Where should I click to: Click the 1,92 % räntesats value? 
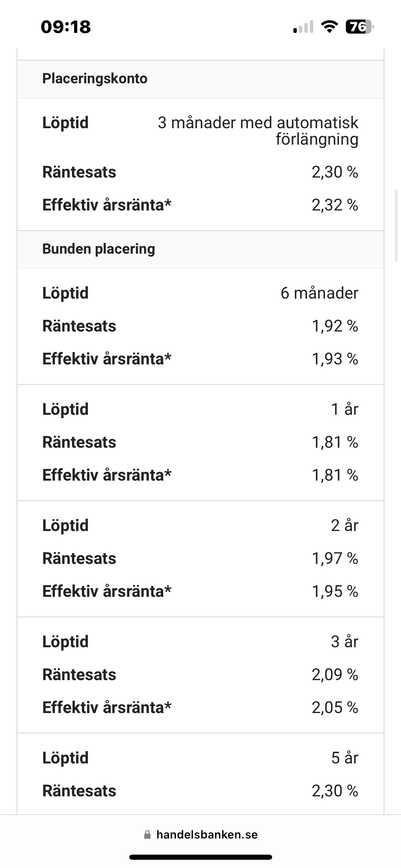pyautogui.click(x=335, y=326)
